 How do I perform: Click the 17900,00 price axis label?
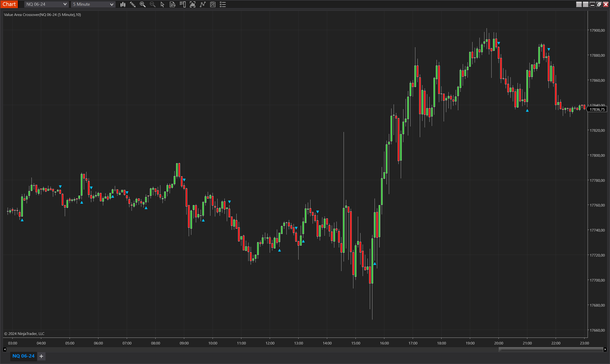(597, 30)
